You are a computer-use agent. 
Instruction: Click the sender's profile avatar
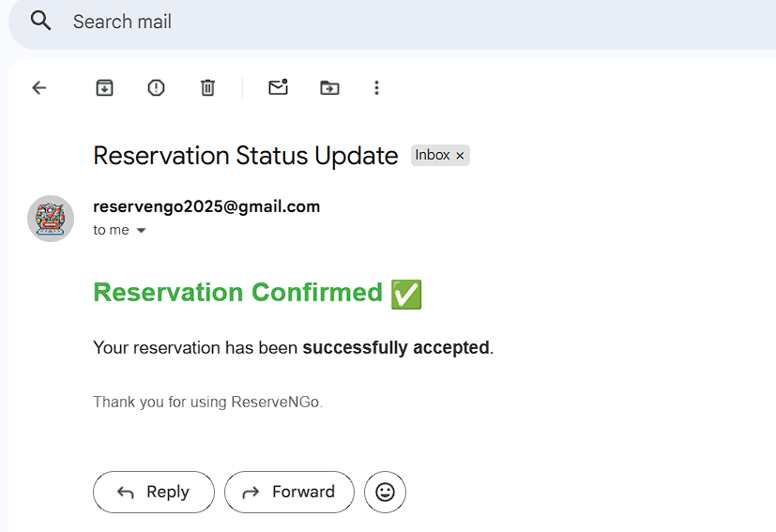[51, 219]
